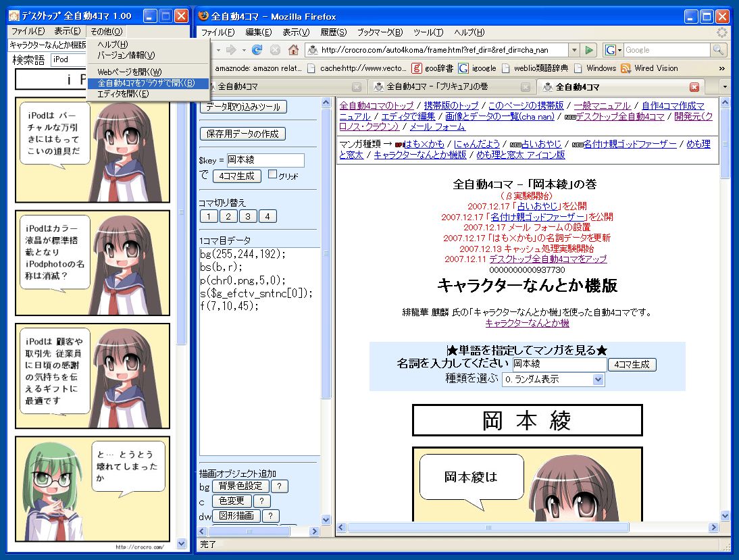Open weblio類語辞典 bookmark
739x560 pixels.
535,68
